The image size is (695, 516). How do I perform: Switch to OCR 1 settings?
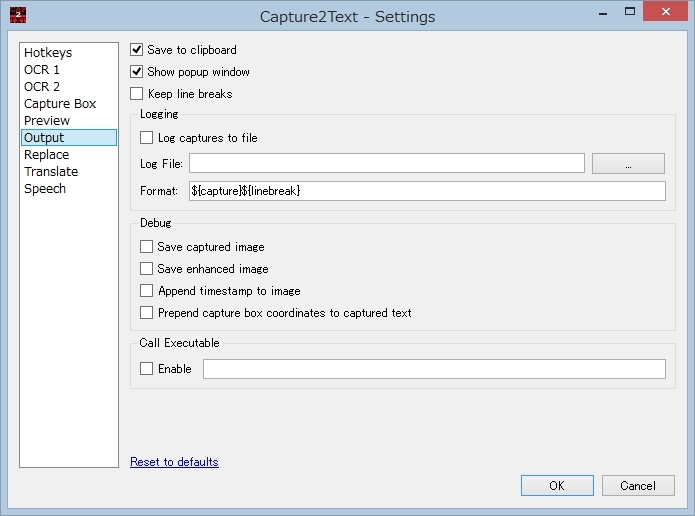(42, 70)
